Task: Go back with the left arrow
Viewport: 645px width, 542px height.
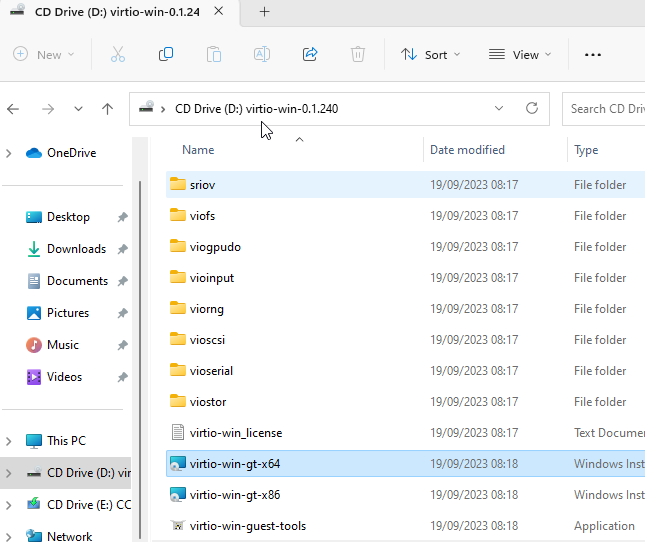Action: tap(13, 109)
